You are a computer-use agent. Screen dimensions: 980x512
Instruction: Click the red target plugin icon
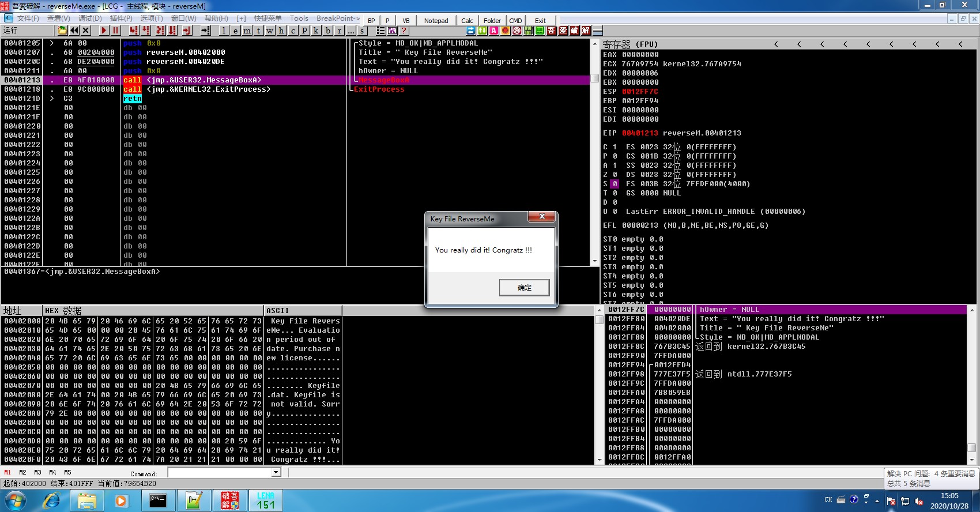coord(517,31)
